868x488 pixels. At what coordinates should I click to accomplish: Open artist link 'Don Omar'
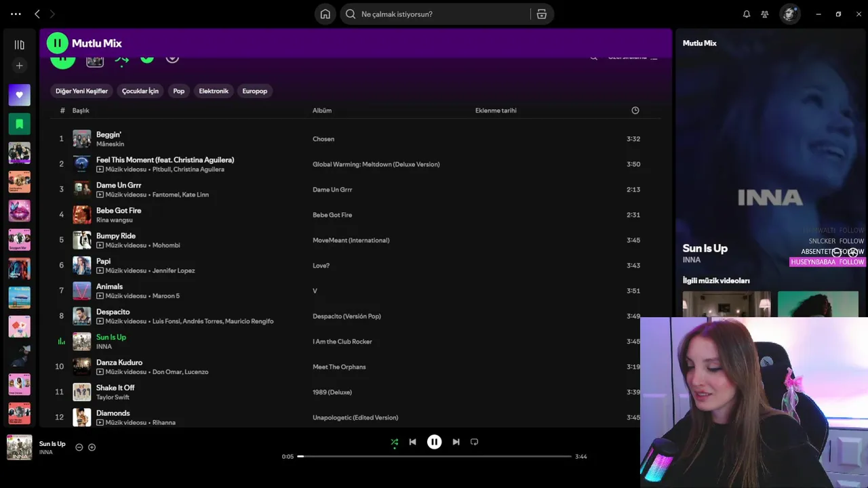coord(166,371)
